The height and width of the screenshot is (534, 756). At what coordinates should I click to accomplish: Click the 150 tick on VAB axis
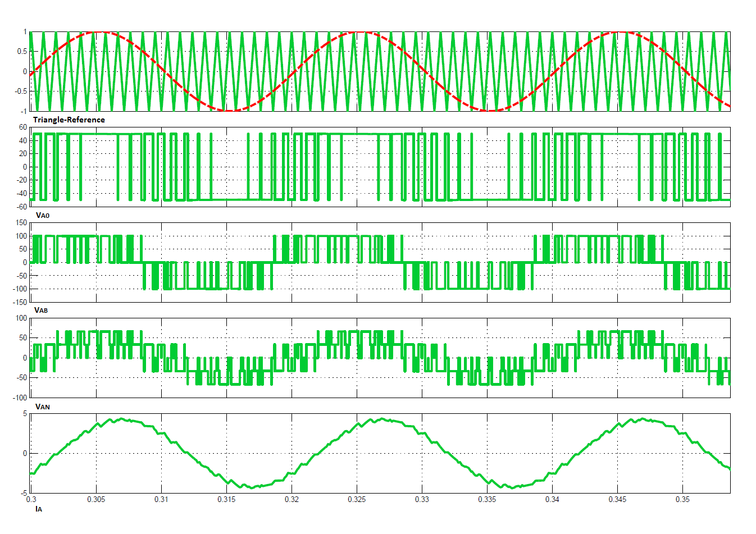click(x=21, y=223)
